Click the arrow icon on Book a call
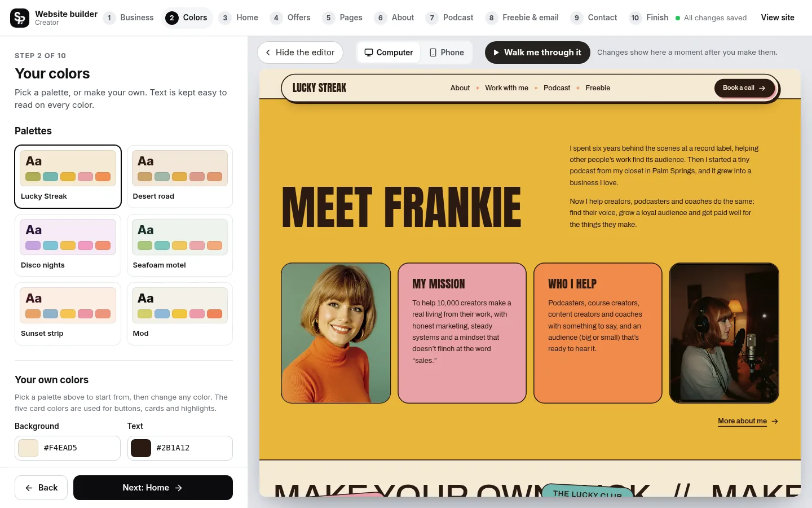 (762, 88)
